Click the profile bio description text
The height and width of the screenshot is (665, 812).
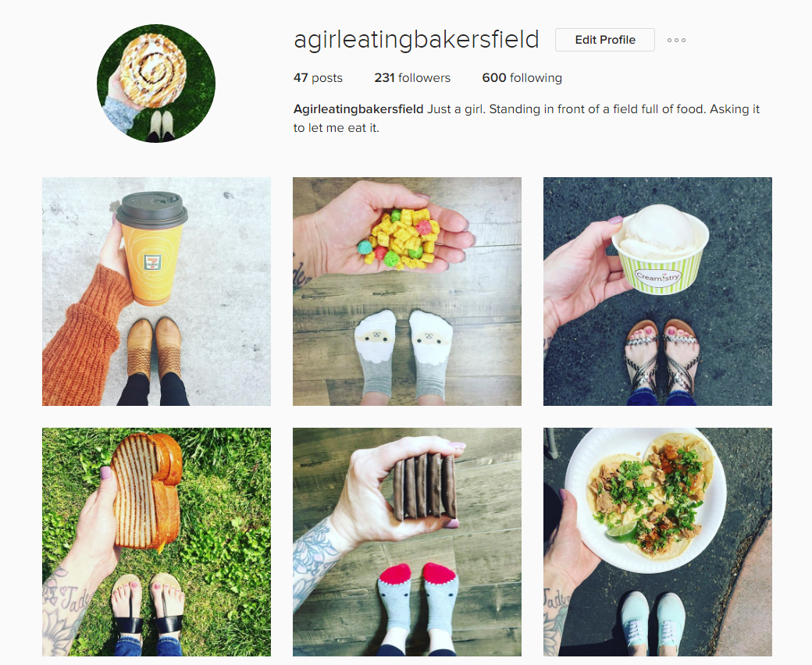click(x=527, y=119)
